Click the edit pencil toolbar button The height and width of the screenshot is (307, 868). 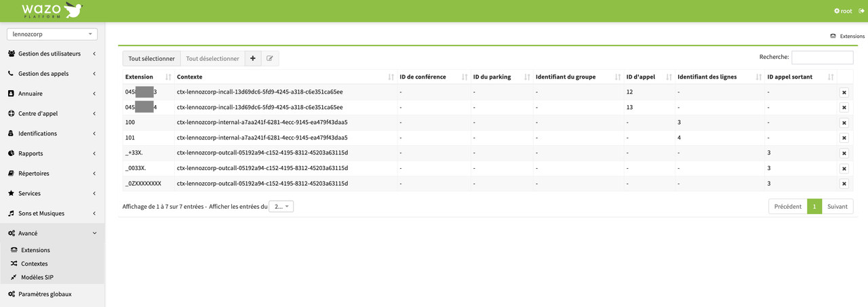click(x=270, y=58)
